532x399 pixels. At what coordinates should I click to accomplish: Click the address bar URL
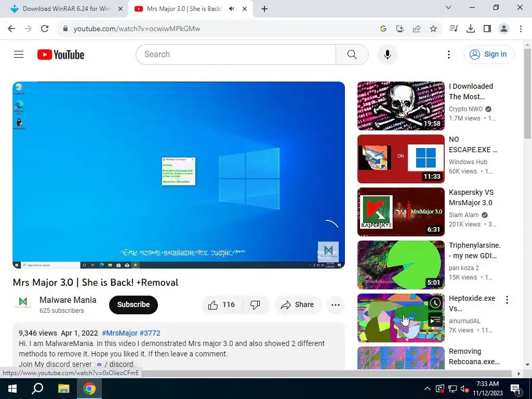click(137, 29)
